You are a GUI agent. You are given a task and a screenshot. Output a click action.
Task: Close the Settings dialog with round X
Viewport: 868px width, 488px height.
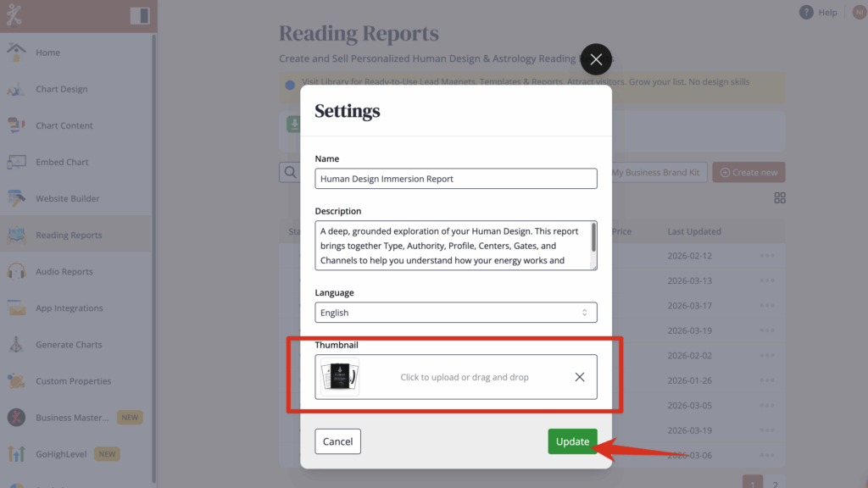coord(596,59)
